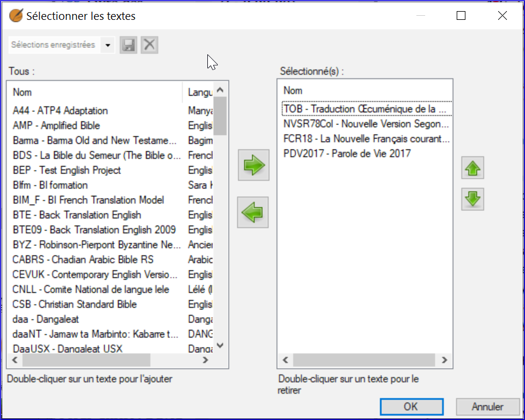
Task: Click the green right arrow to add text
Action: (253, 165)
